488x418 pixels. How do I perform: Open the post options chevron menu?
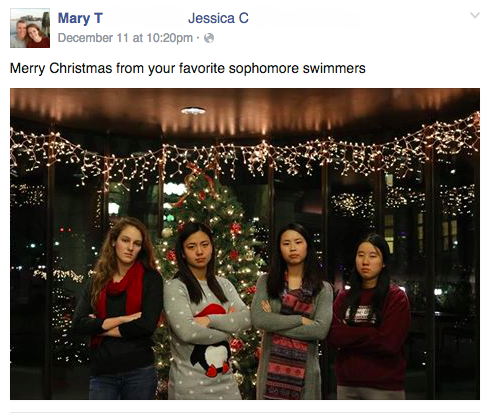click(x=474, y=15)
